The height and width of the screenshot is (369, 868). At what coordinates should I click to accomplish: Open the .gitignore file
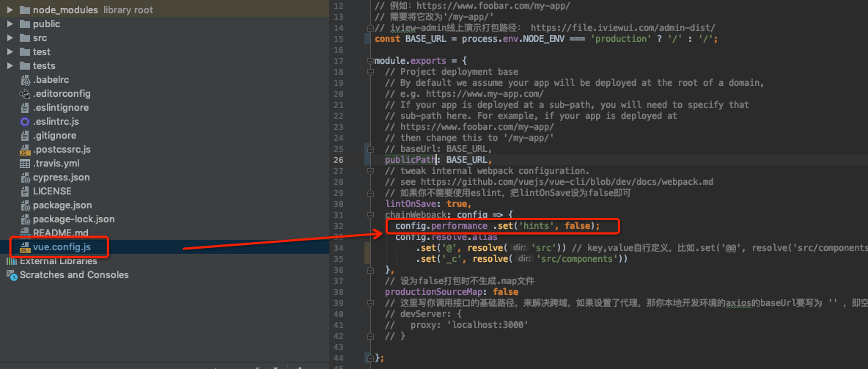pos(55,135)
